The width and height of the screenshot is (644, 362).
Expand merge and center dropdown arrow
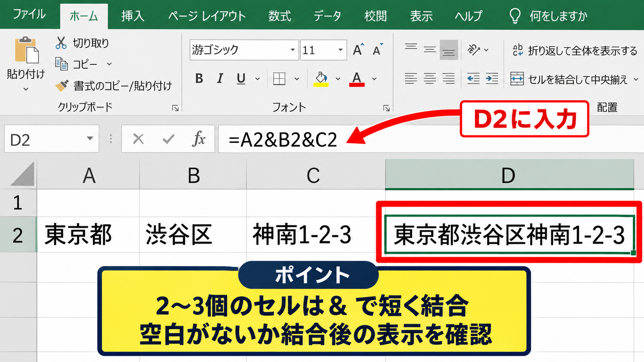coord(636,79)
